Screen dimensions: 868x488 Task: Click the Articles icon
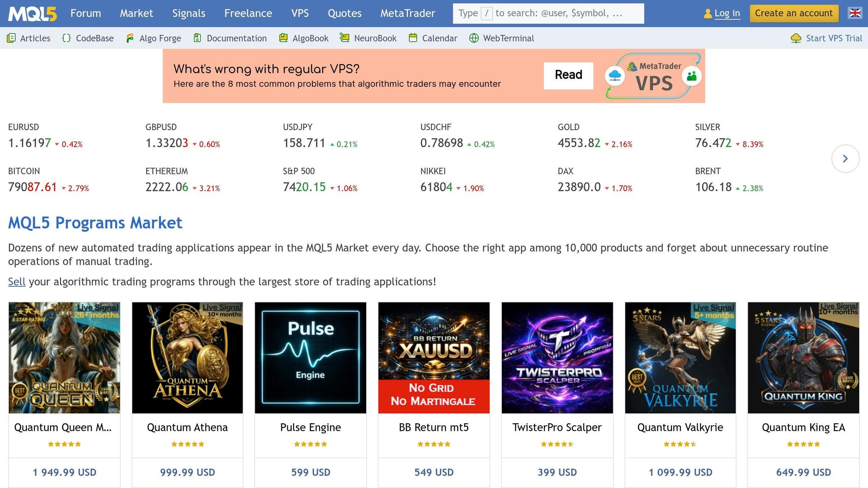11,38
